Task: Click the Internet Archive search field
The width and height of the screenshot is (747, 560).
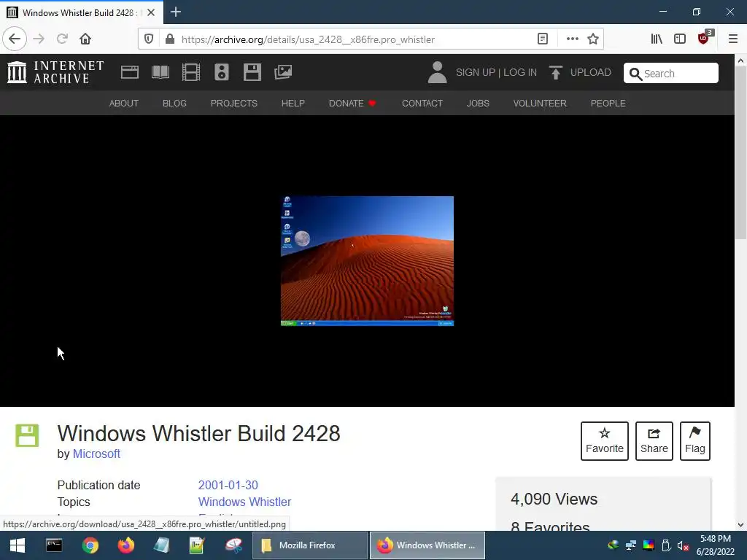Action: pyautogui.click(x=671, y=74)
